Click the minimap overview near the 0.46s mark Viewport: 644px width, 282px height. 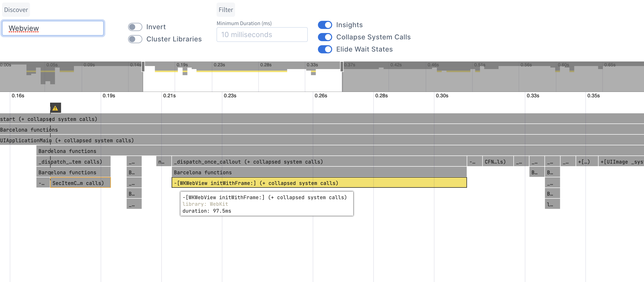pos(435,76)
